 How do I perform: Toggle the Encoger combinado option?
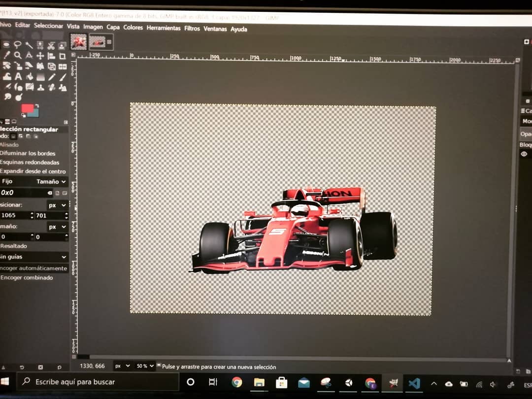pos(27,277)
